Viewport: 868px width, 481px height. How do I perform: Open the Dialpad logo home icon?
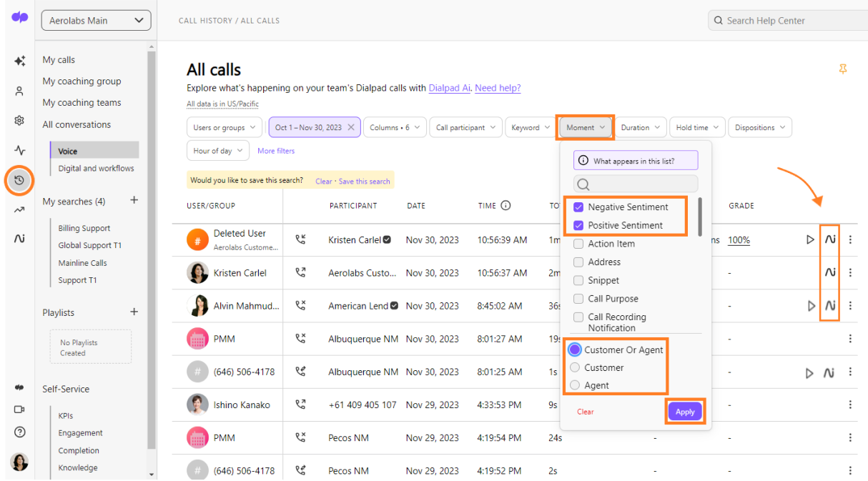pyautogui.click(x=20, y=17)
